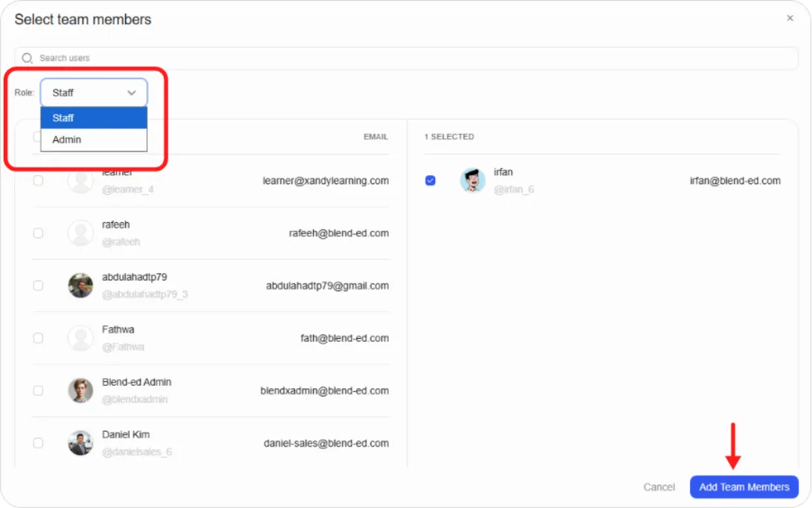Screen dimensions: 812x508
Task: Check the box for abdulahadtp79
Action: 39,285
